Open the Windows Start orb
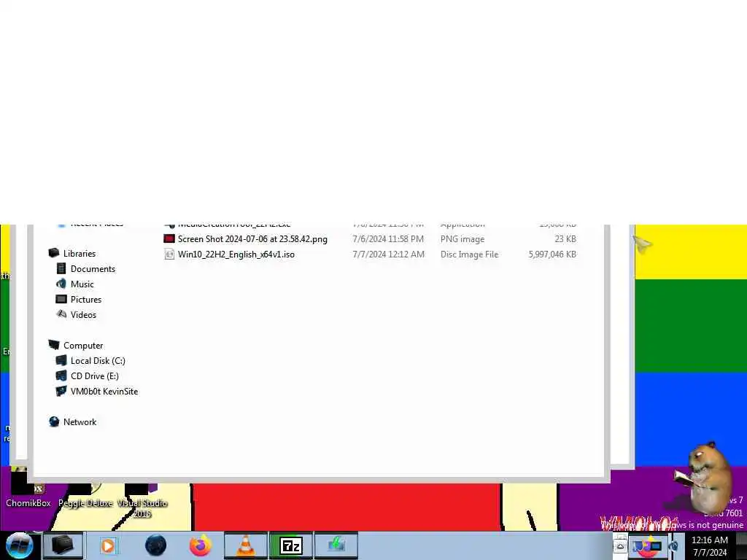The image size is (747, 560). click(19, 545)
